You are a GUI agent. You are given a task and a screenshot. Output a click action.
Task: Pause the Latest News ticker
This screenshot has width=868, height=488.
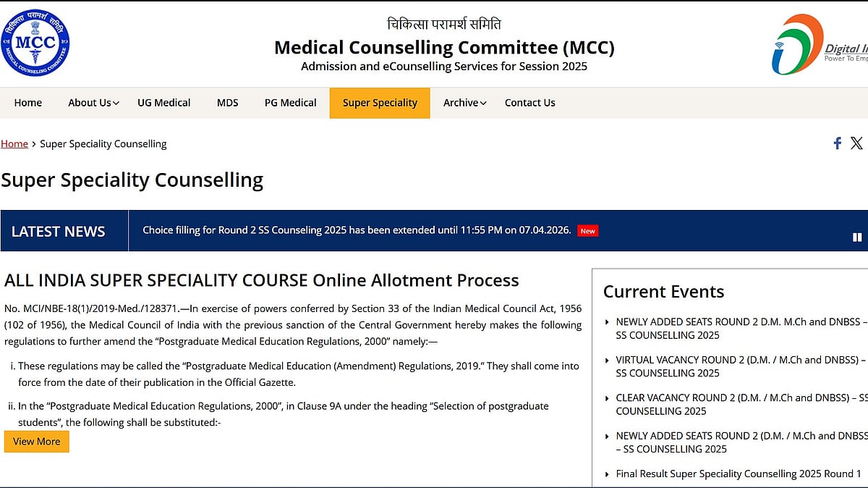pos(857,237)
